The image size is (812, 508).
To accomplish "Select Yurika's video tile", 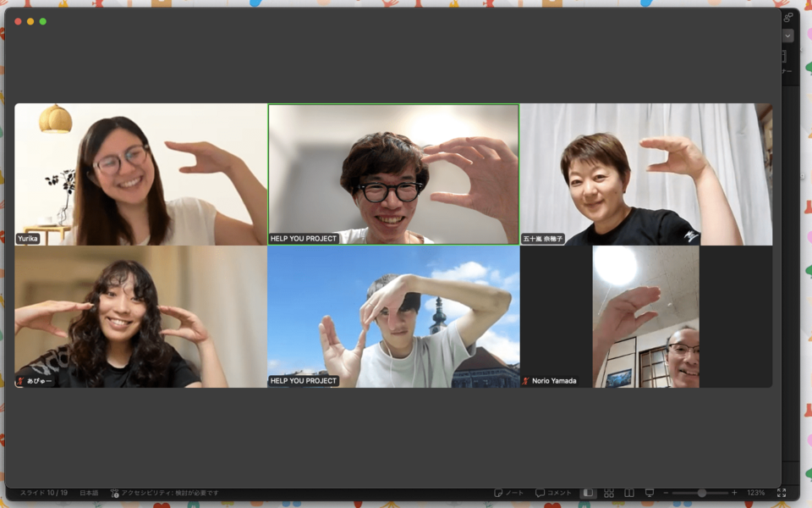I will 140,174.
